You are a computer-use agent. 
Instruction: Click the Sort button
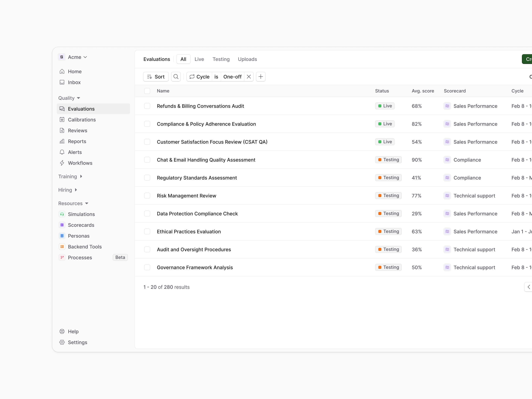[x=156, y=77]
